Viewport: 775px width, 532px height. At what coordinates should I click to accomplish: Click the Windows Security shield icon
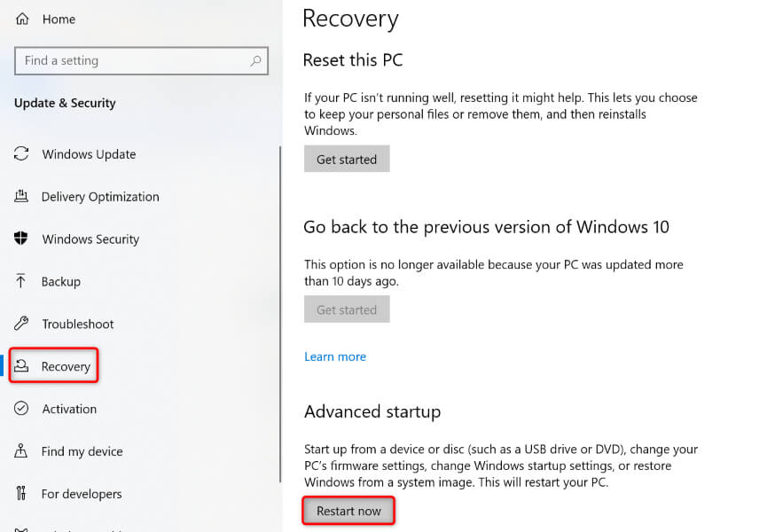point(22,239)
